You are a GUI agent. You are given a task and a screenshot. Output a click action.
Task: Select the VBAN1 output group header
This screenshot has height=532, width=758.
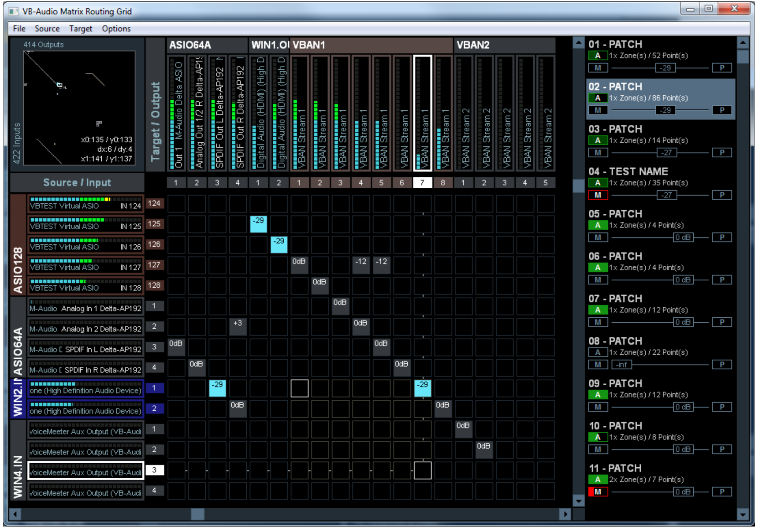(x=371, y=45)
